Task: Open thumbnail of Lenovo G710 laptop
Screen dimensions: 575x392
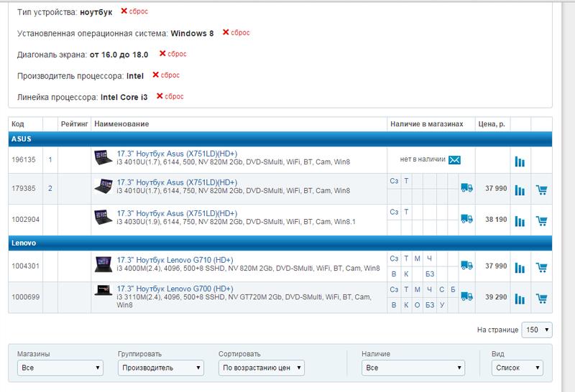Action: click(103, 264)
